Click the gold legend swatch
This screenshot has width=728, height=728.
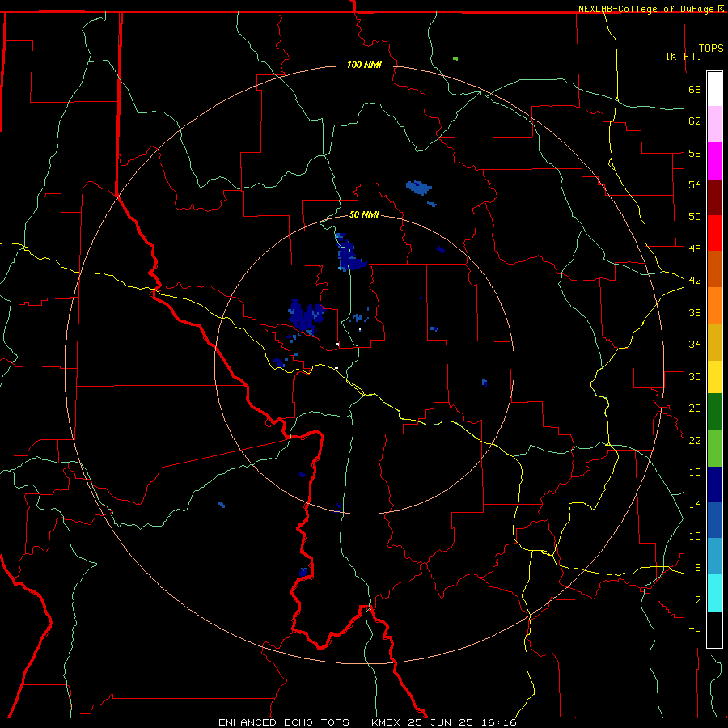click(x=714, y=342)
